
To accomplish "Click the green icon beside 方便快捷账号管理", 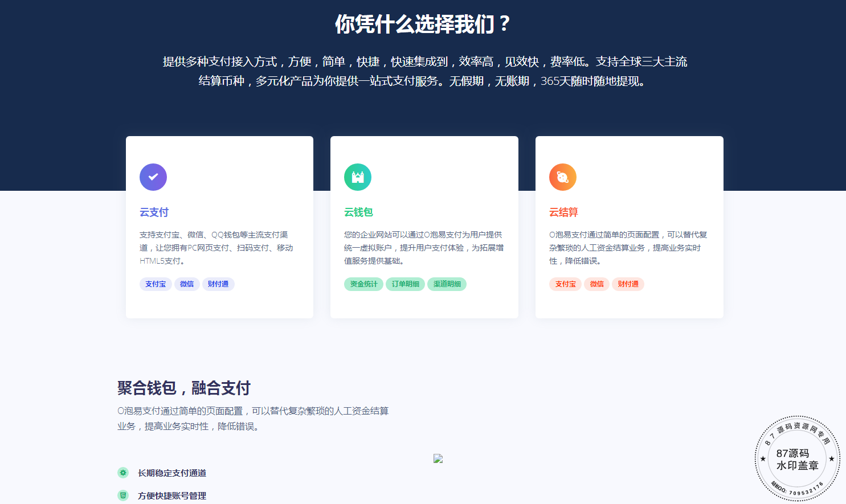I will click(x=123, y=495).
